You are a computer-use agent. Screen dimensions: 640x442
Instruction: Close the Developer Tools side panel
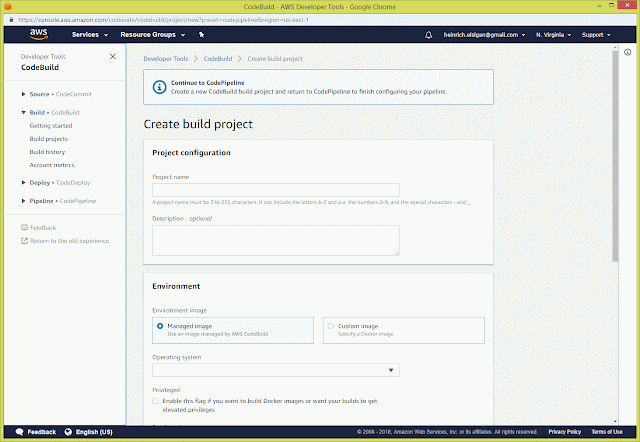point(113,56)
